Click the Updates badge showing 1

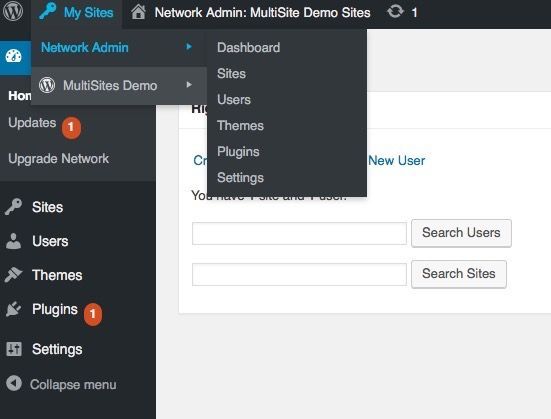point(71,128)
